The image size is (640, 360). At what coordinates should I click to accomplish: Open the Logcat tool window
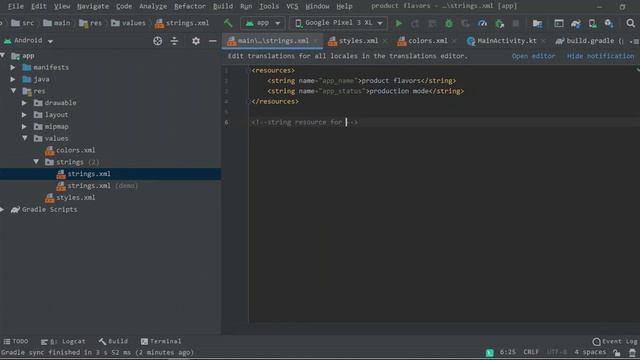pos(63,341)
